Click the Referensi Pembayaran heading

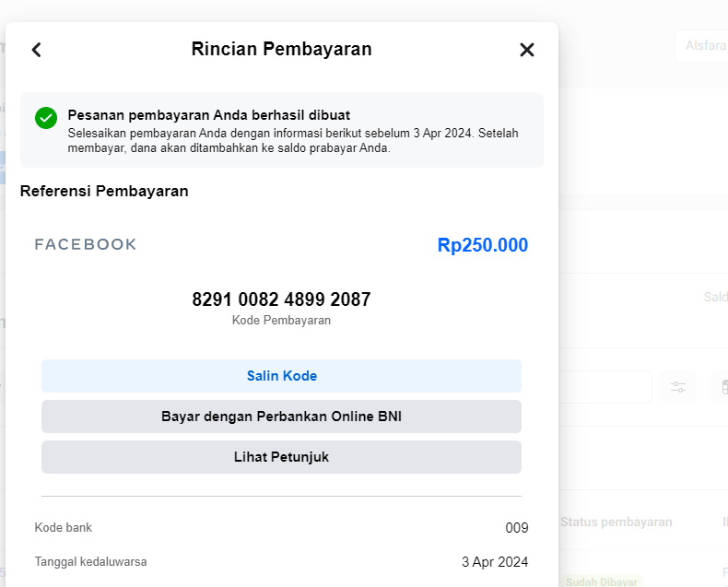coord(104,192)
